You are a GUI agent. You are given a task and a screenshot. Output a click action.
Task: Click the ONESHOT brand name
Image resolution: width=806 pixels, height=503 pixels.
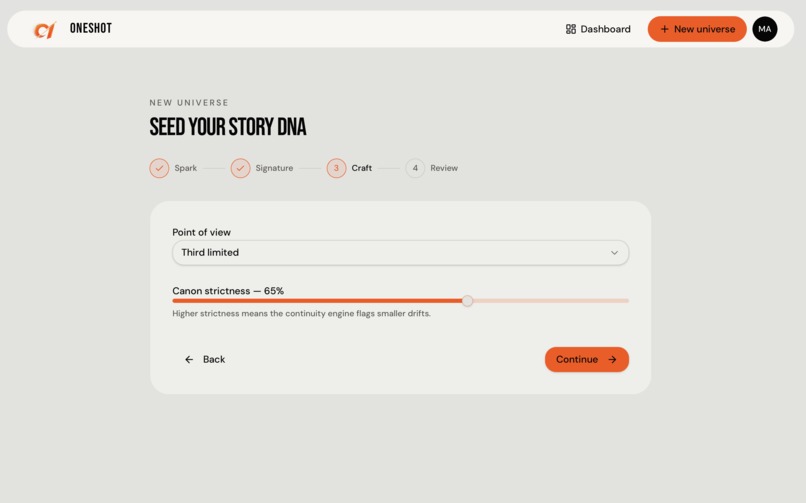[91, 28]
